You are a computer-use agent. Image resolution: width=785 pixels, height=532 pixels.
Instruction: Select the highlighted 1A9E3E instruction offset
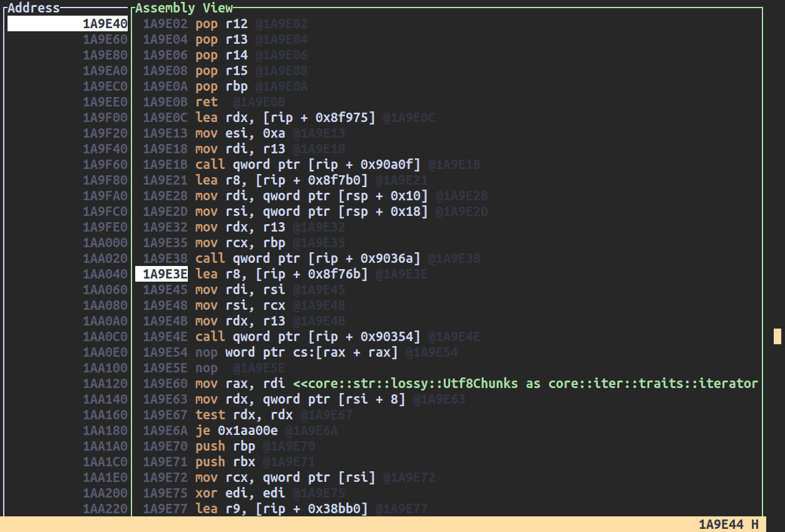click(x=162, y=274)
